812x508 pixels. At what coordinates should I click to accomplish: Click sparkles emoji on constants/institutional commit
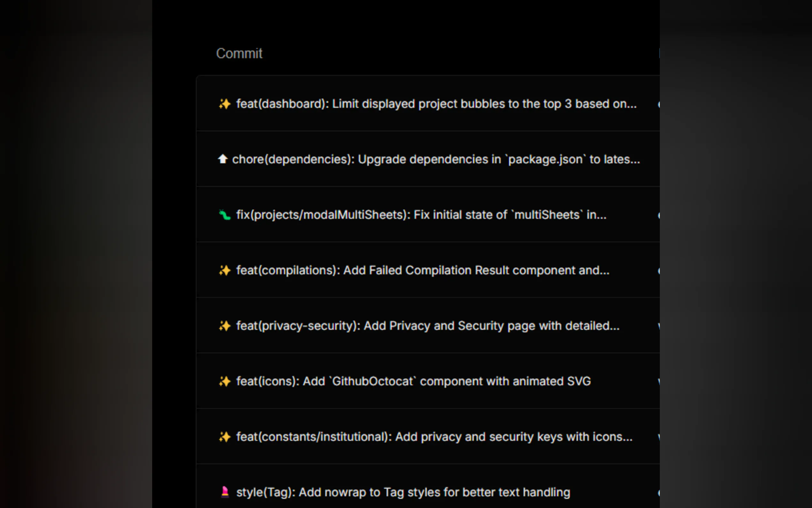(x=224, y=436)
